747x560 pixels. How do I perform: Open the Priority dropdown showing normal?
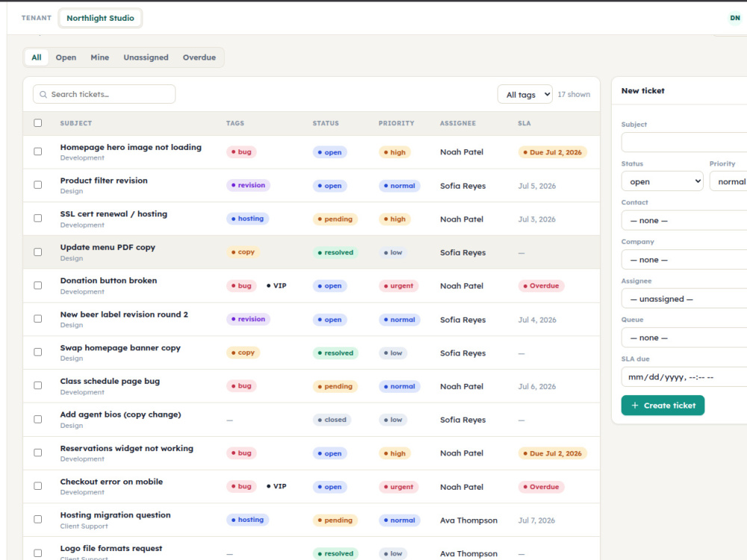click(728, 181)
